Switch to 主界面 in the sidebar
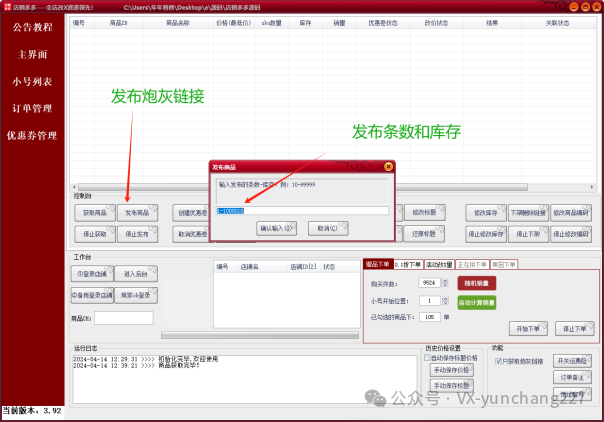The image size is (604, 422). 32,55
